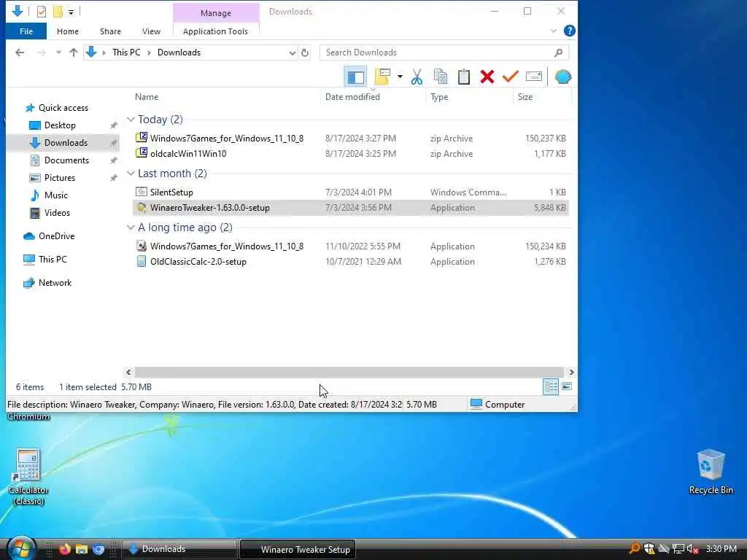Delete the file with the red X icon

tap(487, 77)
